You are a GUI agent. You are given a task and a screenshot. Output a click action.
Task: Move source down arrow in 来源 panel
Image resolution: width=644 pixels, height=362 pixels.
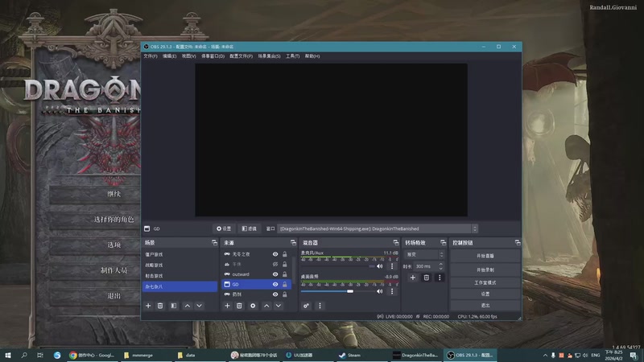pyautogui.click(x=279, y=306)
